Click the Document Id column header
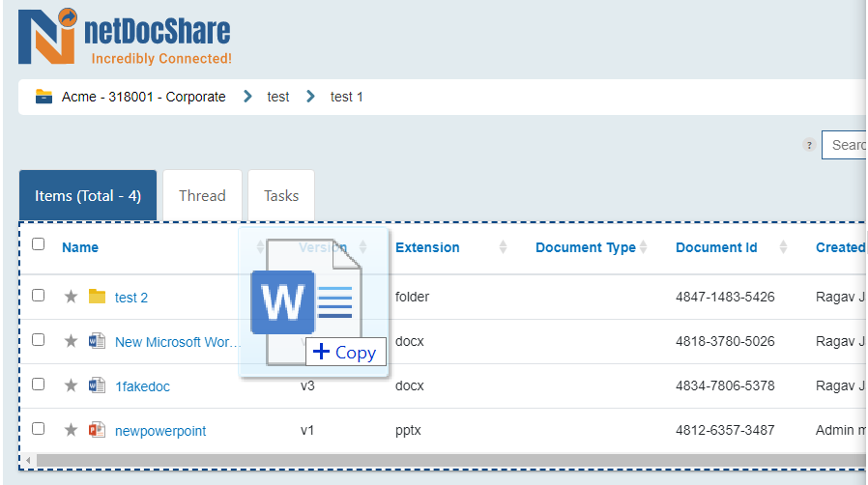The width and height of the screenshot is (868, 485). pos(716,247)
